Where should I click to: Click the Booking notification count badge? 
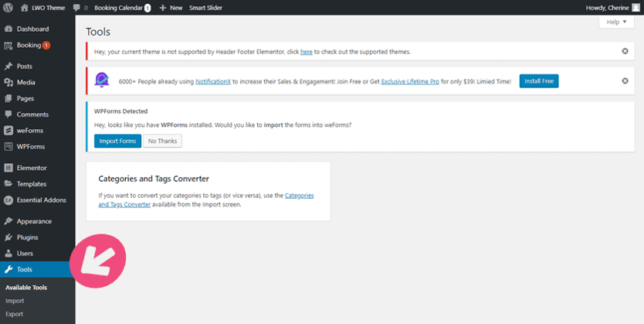[x=46, y=45]
